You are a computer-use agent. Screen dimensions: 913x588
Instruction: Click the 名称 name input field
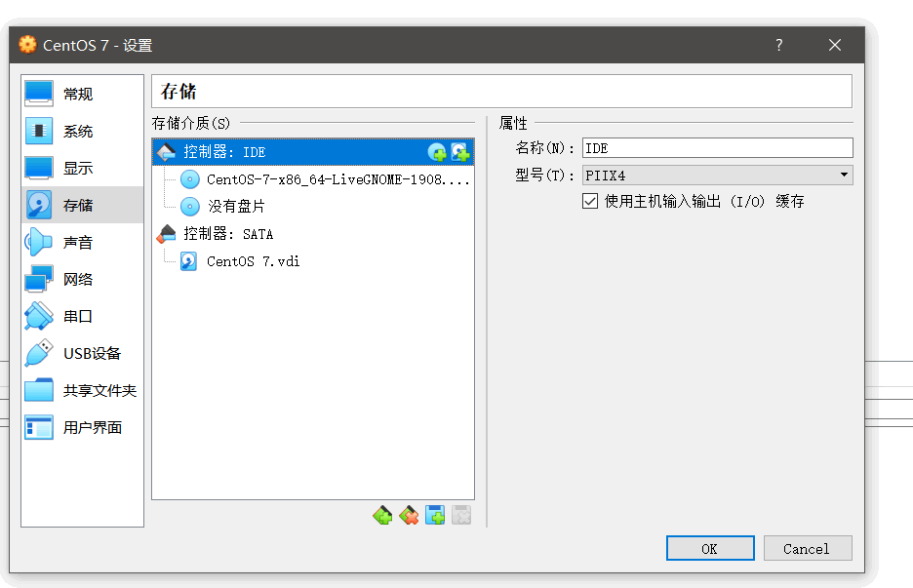click(717, 148)
